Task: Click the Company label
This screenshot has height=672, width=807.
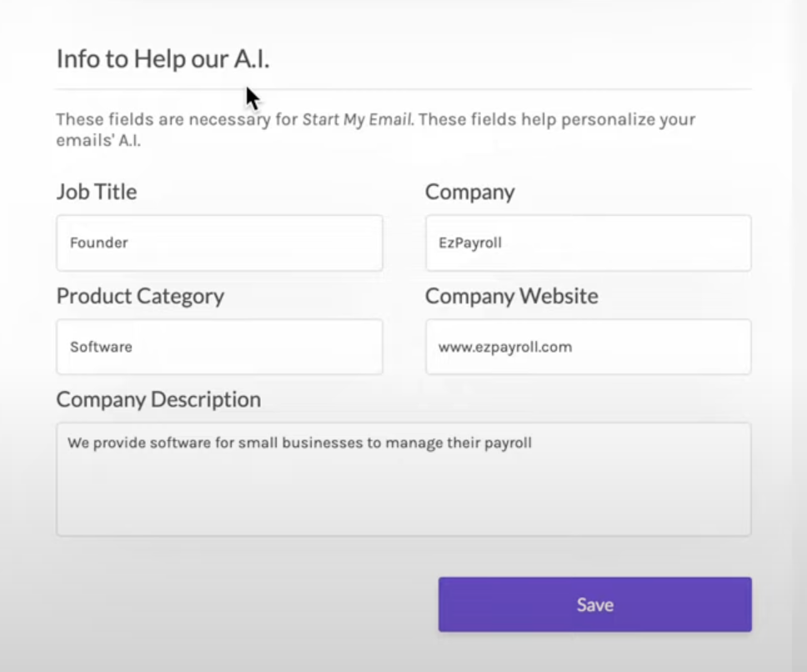Action: (x=469, y=192)
